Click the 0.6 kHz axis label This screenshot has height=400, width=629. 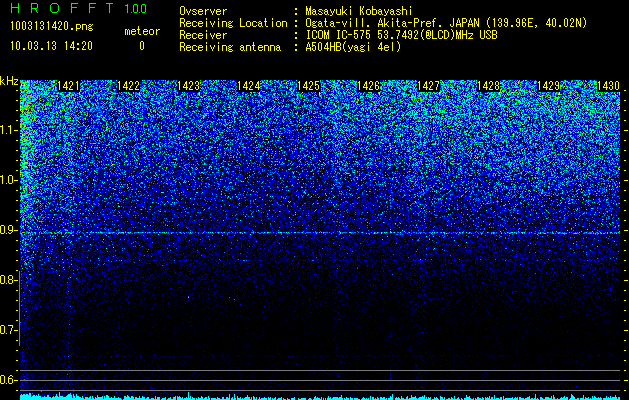pos(7,380)
